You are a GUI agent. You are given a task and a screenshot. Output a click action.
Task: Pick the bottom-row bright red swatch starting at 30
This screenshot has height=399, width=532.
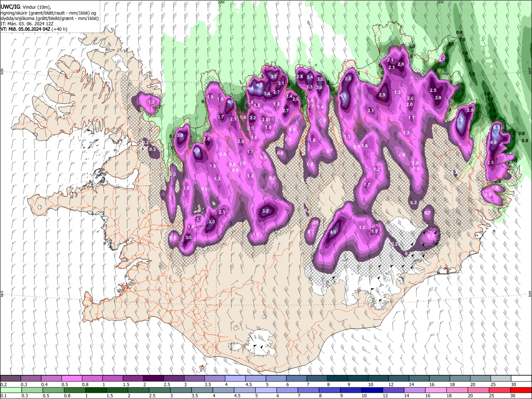tap(521, 390)
